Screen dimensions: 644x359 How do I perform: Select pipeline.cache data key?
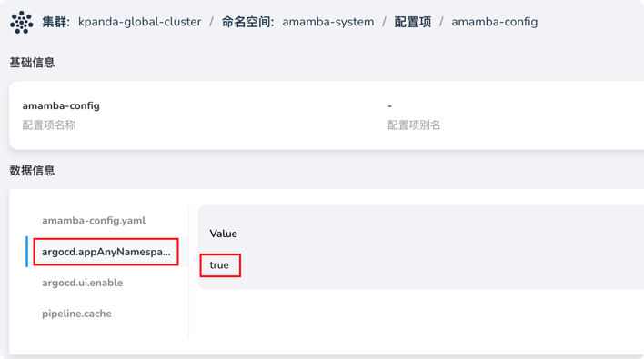(x=76, y=314)
